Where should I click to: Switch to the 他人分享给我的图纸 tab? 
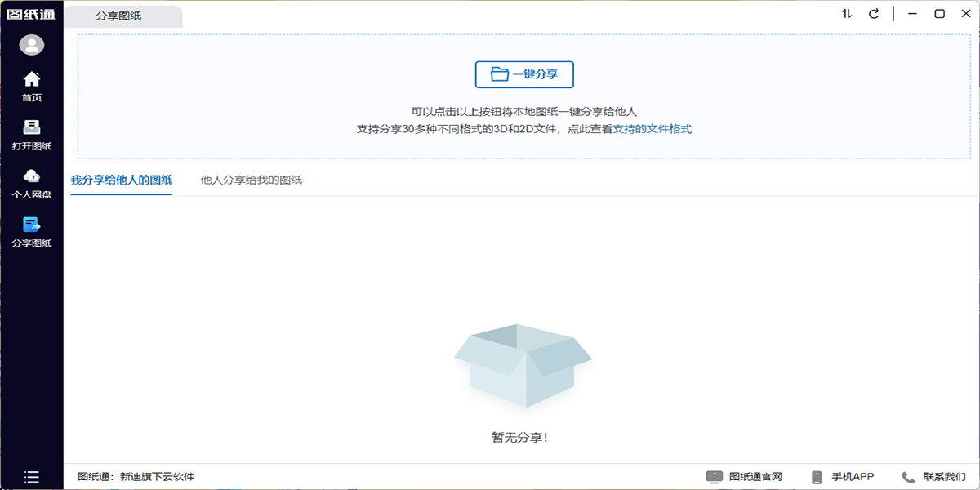point(251,180)
